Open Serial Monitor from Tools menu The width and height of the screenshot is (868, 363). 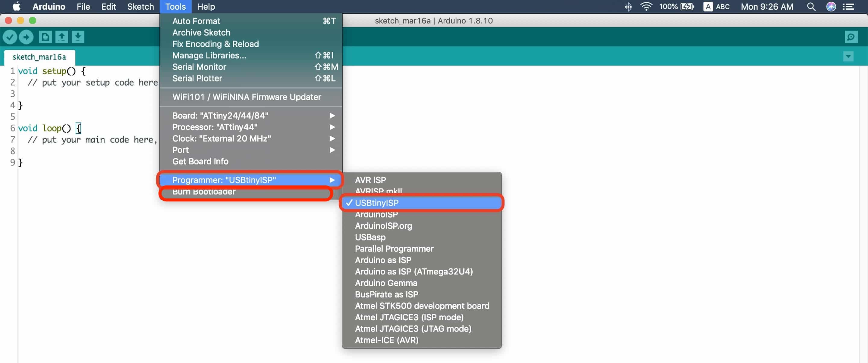click(251, 67)
